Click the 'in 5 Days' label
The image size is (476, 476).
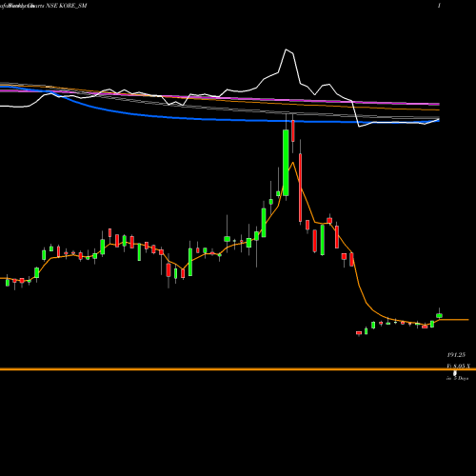point(457,378)
